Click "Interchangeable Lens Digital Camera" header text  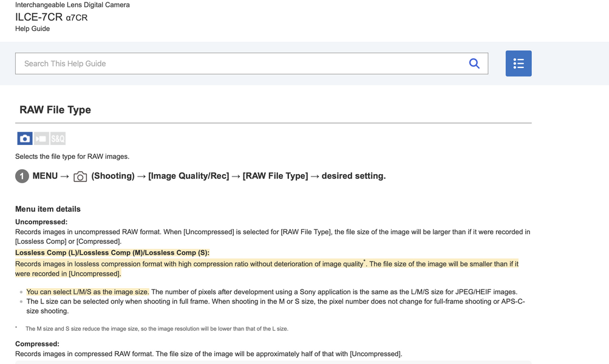(x=72, y=5)
